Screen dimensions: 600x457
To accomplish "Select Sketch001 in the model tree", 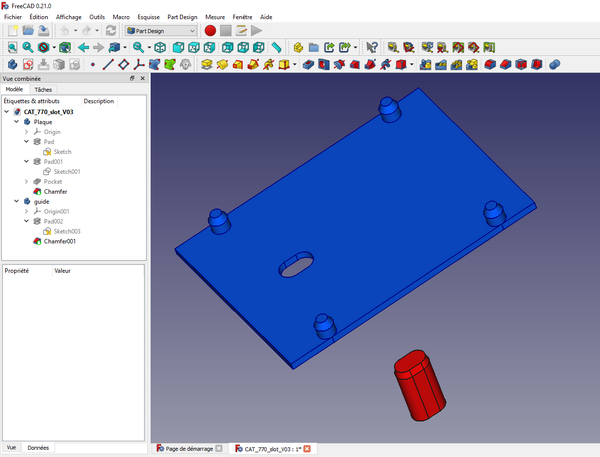I will pos(66,171).
